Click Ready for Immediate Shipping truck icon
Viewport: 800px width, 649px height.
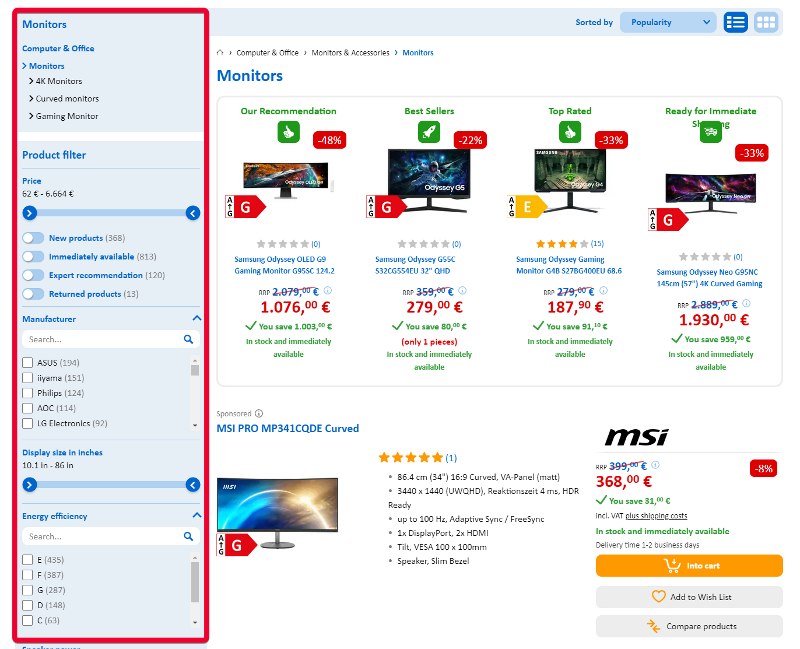(x=711, y=132)
